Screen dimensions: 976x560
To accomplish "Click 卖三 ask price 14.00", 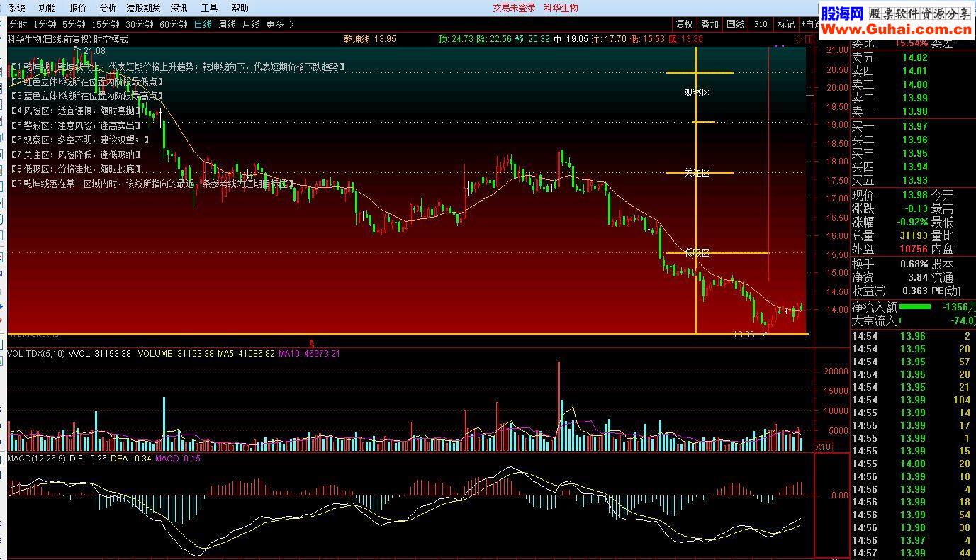I will pos(915,84).
